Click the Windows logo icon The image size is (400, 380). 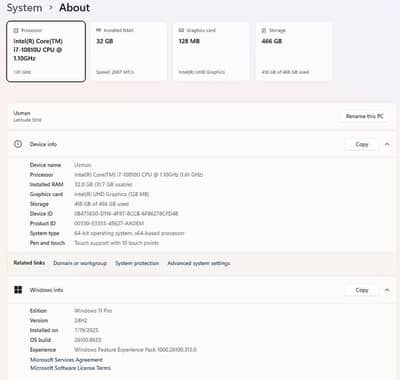coord(18,290)
